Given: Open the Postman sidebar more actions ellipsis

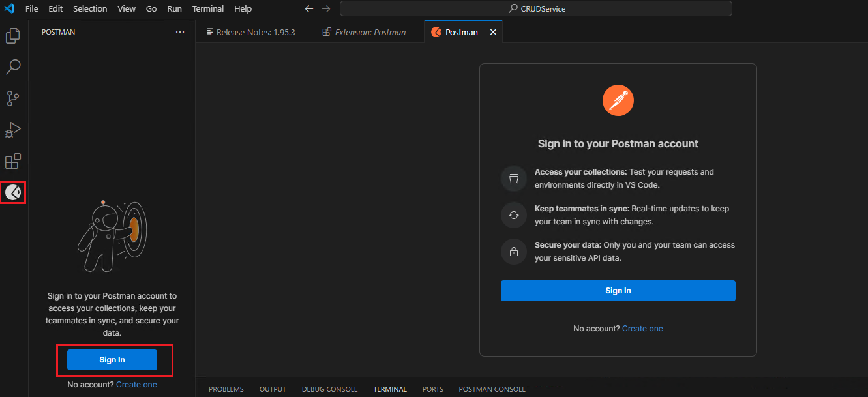Looking at the screenshot, I should tap(180, 32).
